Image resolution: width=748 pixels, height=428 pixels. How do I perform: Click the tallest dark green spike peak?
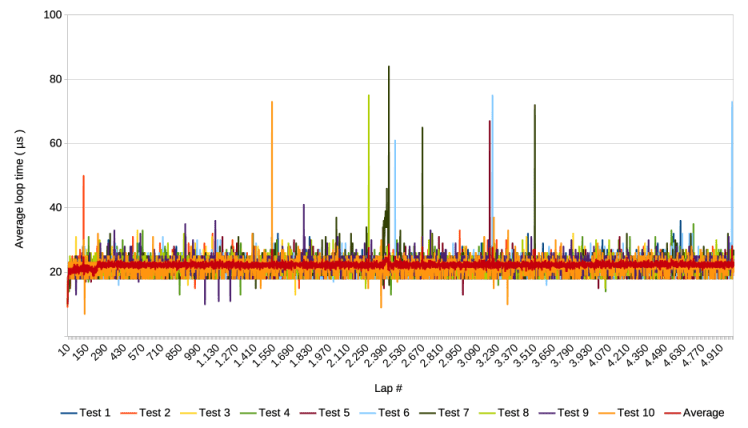tap(389, 68)
